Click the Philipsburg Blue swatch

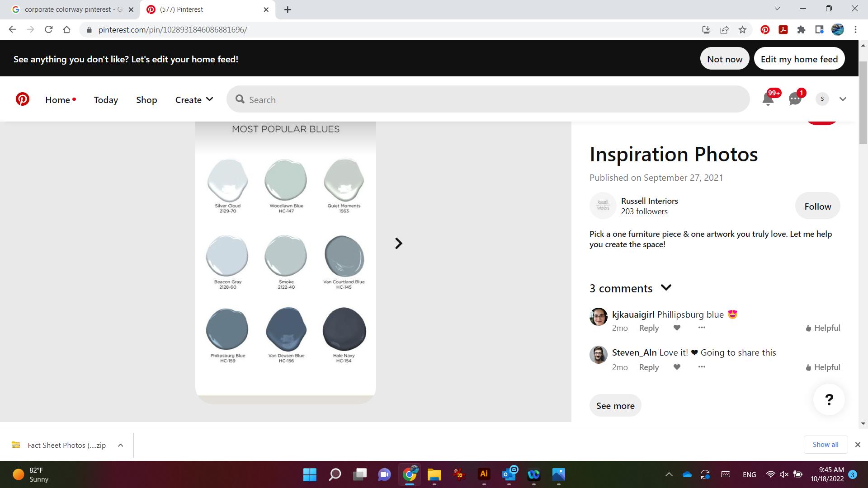(227, 329)
